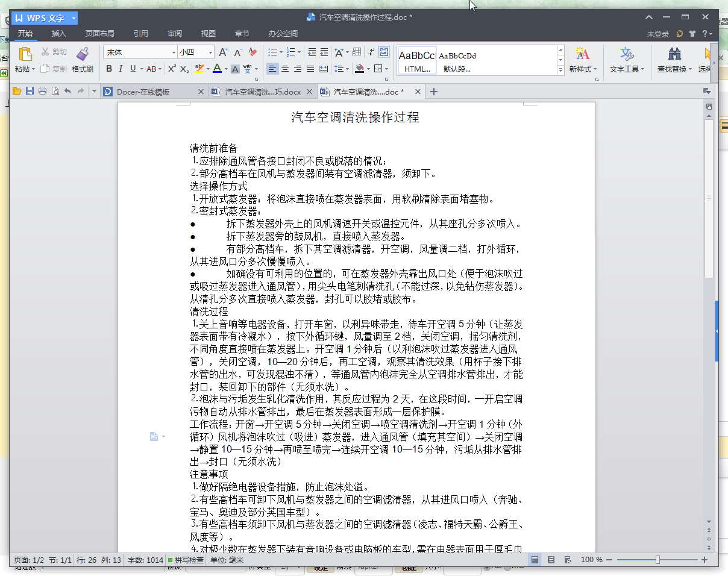
Task: Click the increase font size icon
Action: (x=223, y=52)
